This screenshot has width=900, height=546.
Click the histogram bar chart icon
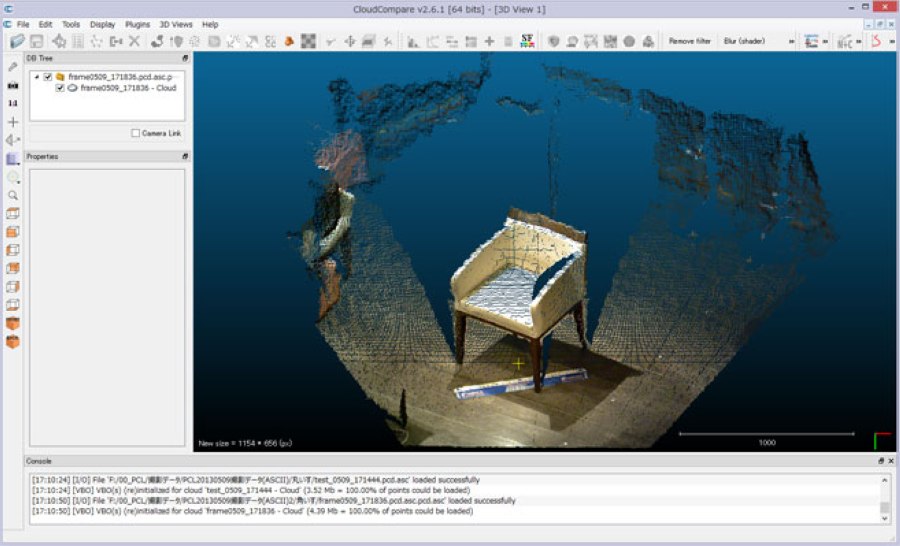413,41
